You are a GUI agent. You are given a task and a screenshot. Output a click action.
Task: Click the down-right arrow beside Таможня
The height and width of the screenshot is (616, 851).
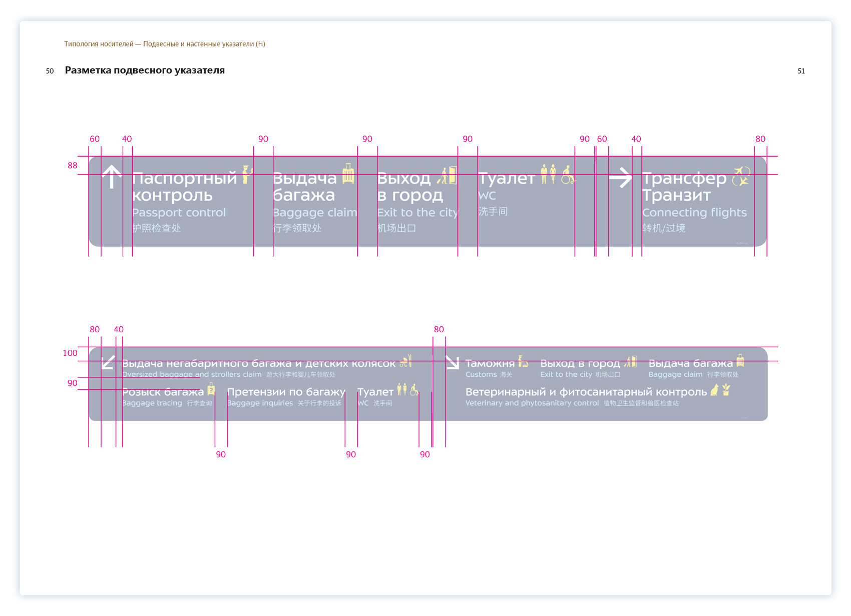pos(453,363)
